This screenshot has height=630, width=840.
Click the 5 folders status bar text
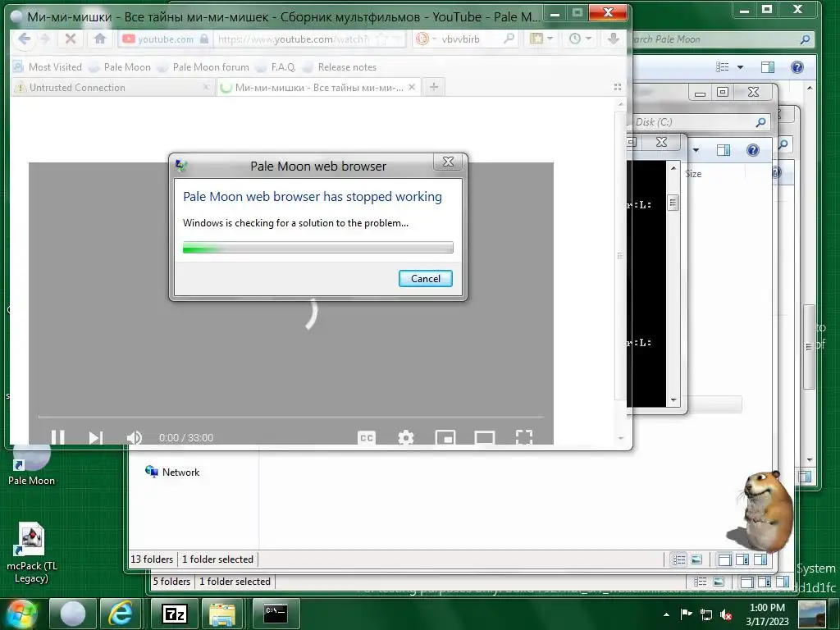pos(171,582)
